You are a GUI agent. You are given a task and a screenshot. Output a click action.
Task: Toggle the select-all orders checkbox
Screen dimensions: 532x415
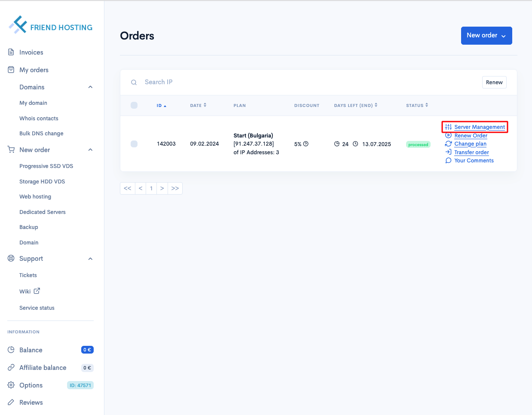pyautogui.click(x=134, y=105)
